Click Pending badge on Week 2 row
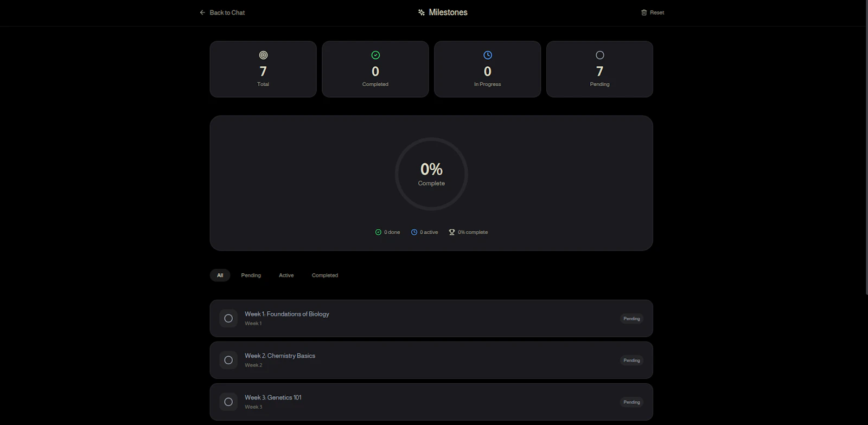Image resolution: width=868 pixels, height=425 pixels. click(x=631, y=360)
